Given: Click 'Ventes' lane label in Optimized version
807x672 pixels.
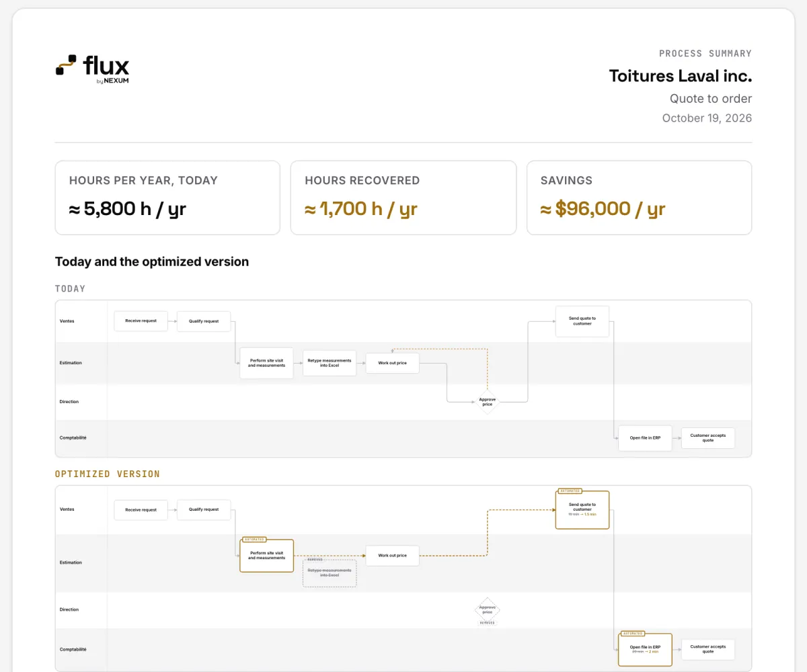Looking at the screenshot, I should point(67,509).
